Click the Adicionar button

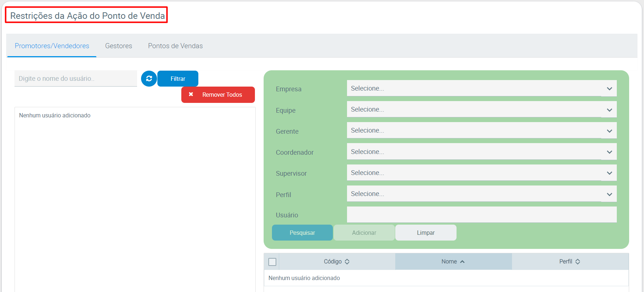[x=364, y=233]
